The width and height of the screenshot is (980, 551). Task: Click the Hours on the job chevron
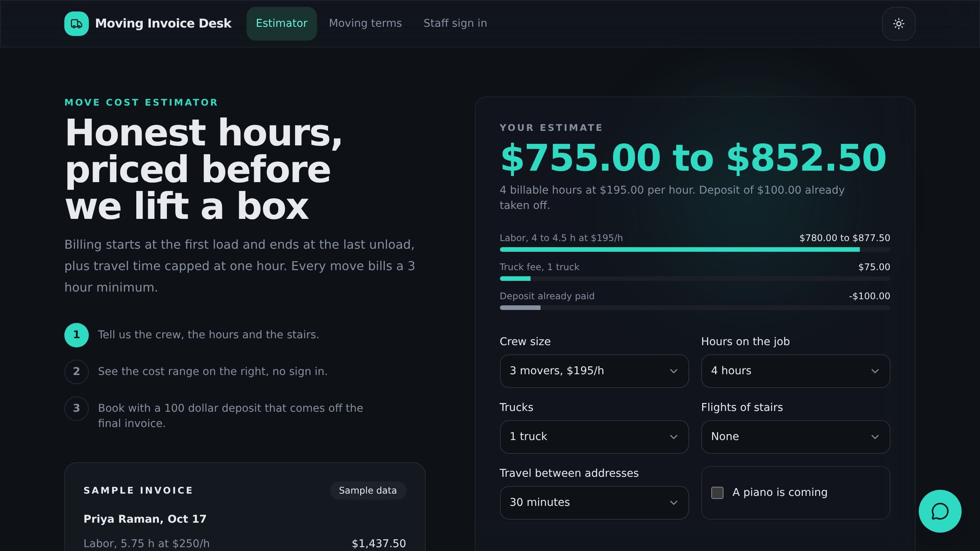(x=875, y=371)
